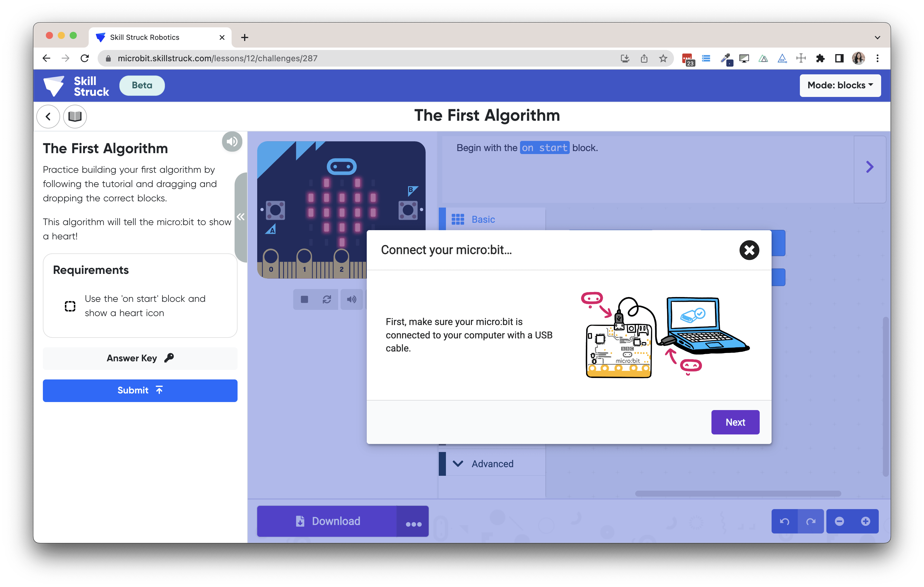Open the Answer Key

point(140,358)
